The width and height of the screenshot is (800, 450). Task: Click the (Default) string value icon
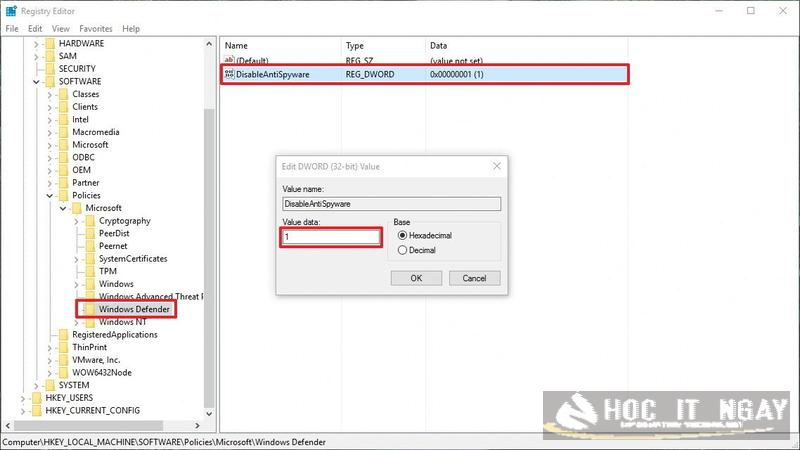pos(229,61)
